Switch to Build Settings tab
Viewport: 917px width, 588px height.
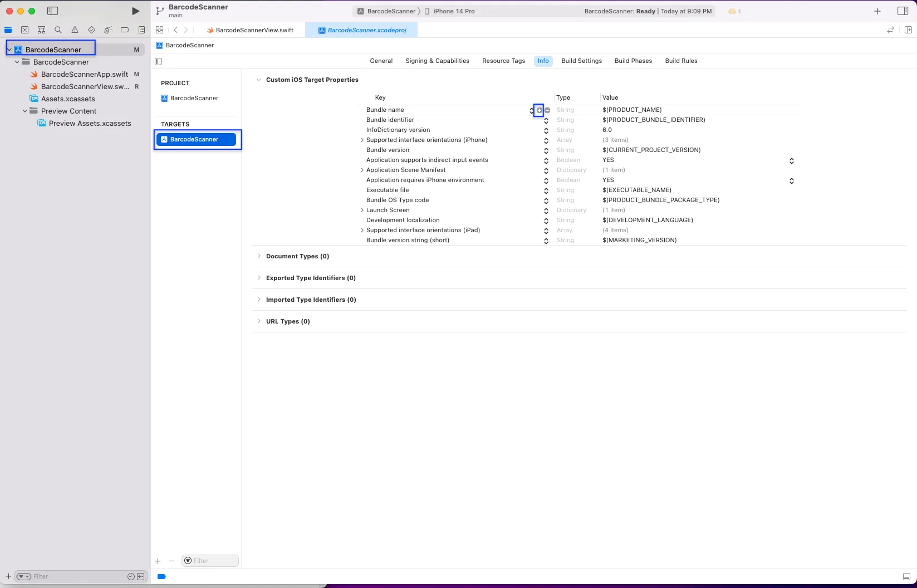581,61
